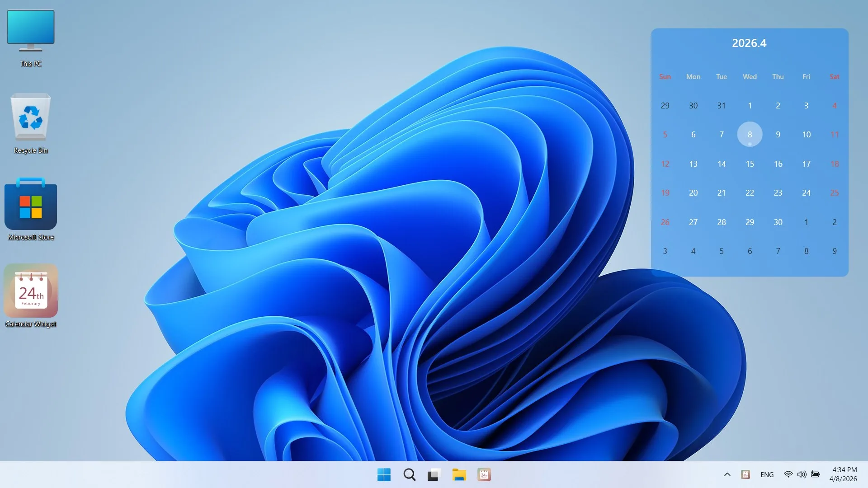Open the Windows Start menu
Screen dimensions: 868x488
tap(384, 474)
